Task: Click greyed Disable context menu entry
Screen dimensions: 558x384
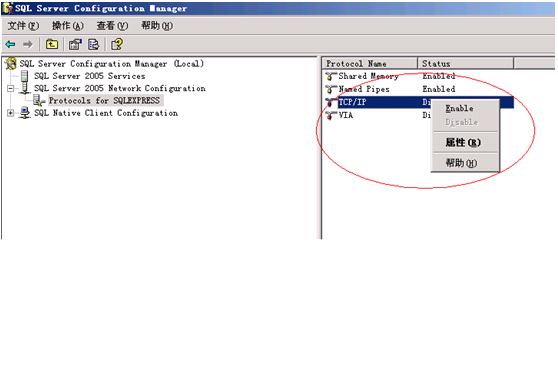Action: coord(465,122)
